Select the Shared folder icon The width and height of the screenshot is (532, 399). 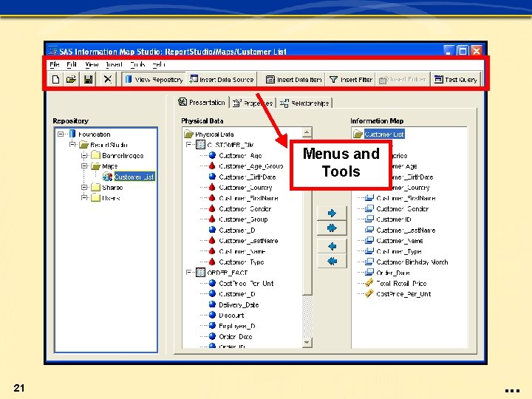[96, 187]
